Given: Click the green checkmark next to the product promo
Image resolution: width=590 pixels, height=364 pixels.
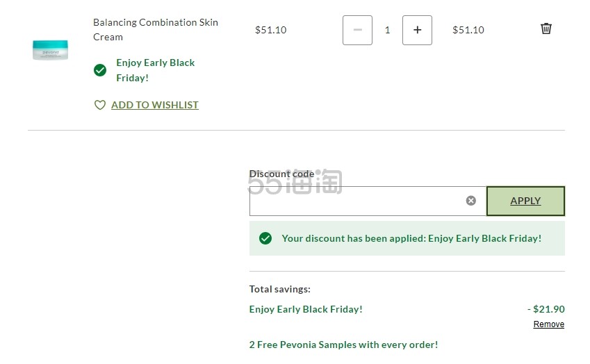Looking at the screenshot, I should click(x=100, y=70).
